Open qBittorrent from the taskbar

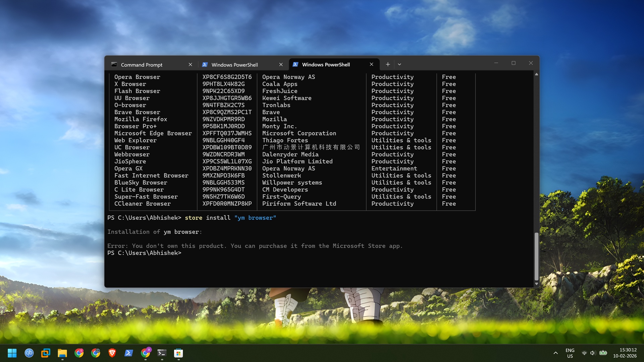[x=29, y=353]
